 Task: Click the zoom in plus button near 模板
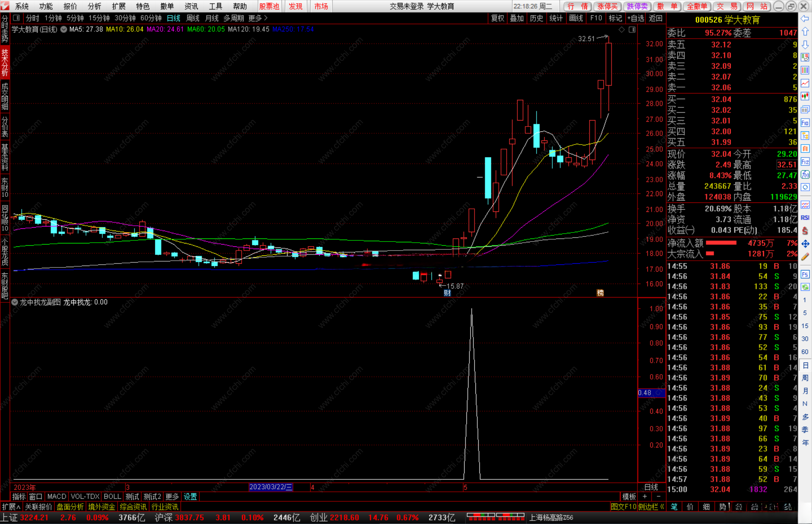(x=644, y=496)
